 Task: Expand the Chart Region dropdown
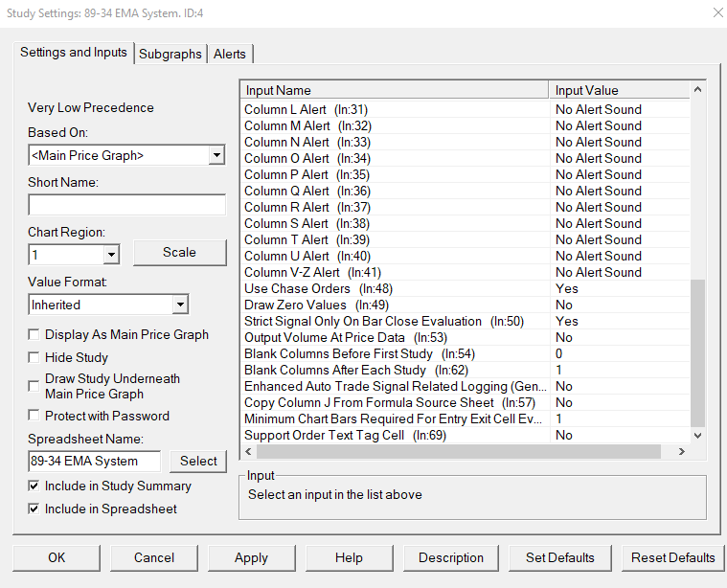click(110, 255)
